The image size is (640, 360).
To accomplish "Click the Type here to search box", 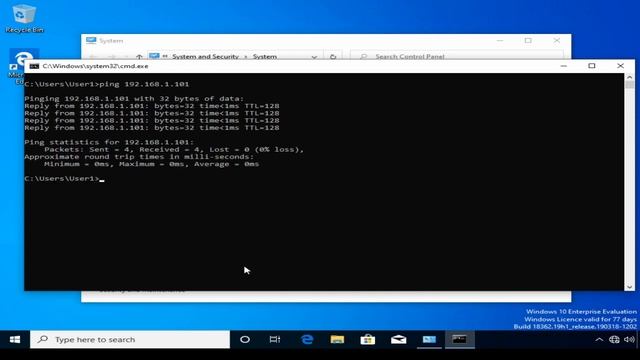I will (130, 340).
